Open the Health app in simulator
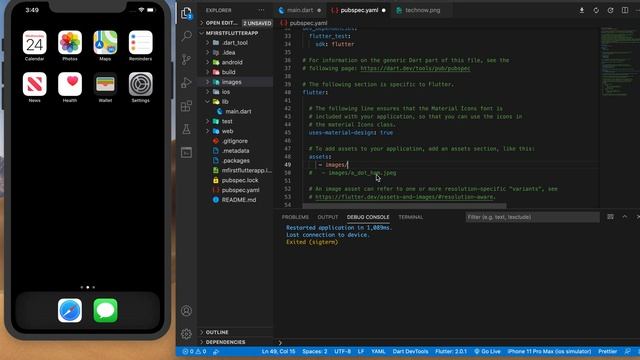 pos(70,84)
